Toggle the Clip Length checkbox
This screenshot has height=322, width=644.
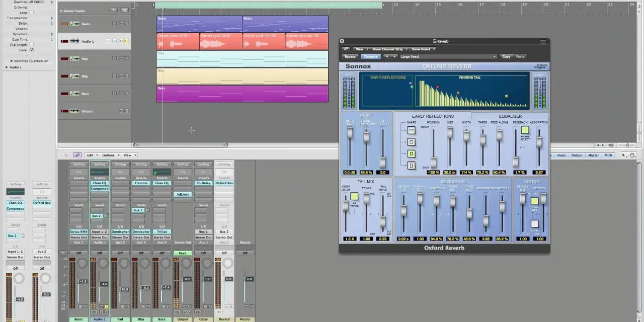[x=32, y=45]
